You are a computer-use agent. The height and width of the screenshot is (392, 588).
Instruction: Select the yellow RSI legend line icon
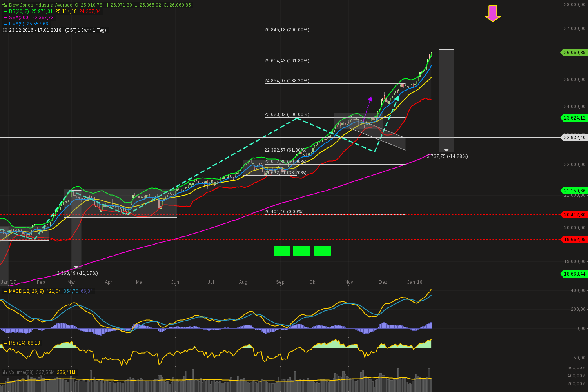point(4,343)
